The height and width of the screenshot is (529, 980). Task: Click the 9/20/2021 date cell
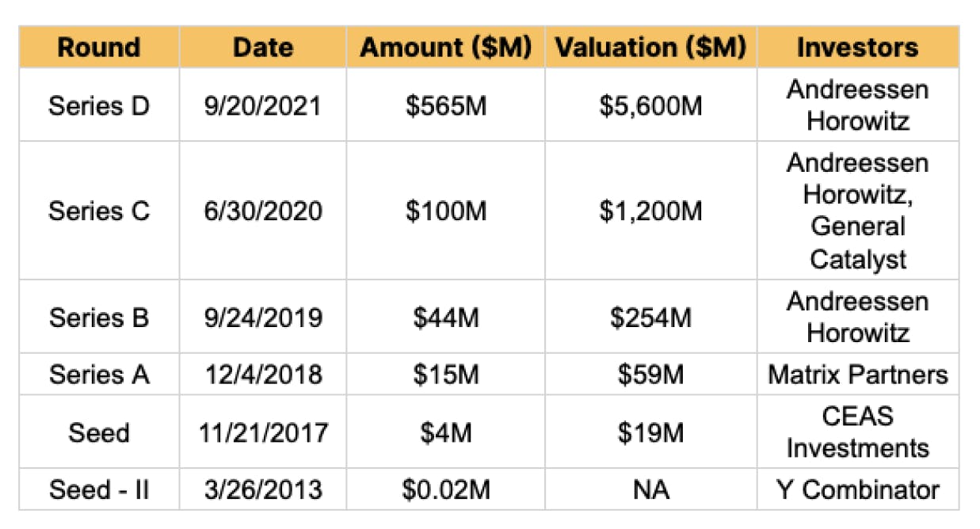(x=263, y=105)
